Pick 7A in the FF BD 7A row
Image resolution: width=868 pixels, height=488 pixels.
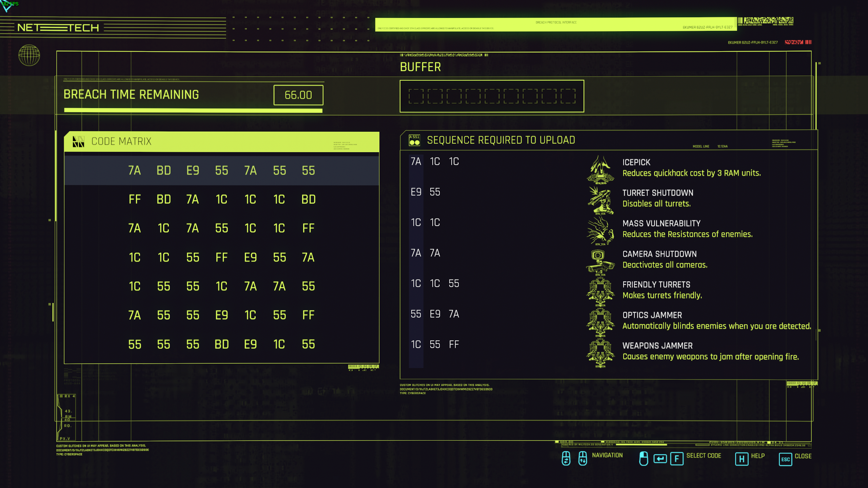click(193, 199)
